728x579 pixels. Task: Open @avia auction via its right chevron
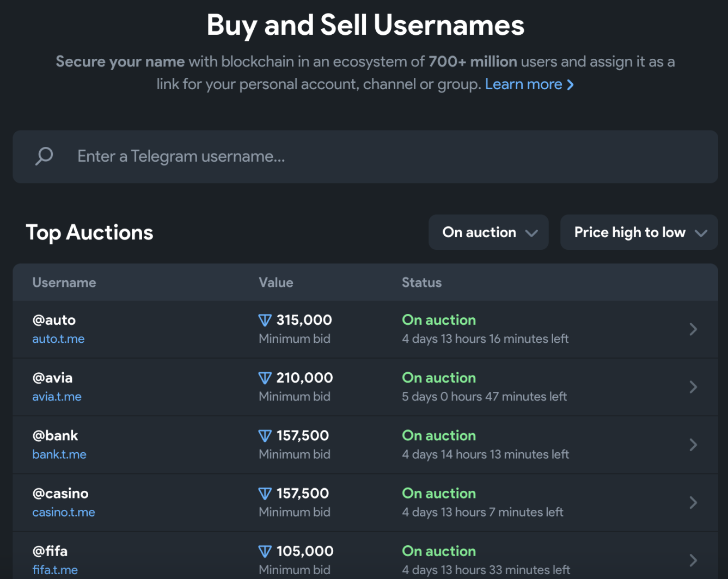click(693, 387)
